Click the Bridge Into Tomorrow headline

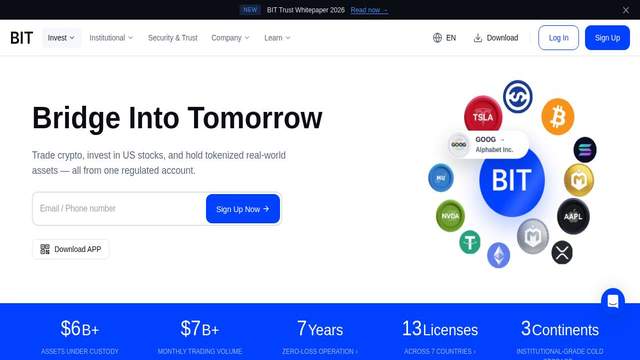[x=177, y=118]
